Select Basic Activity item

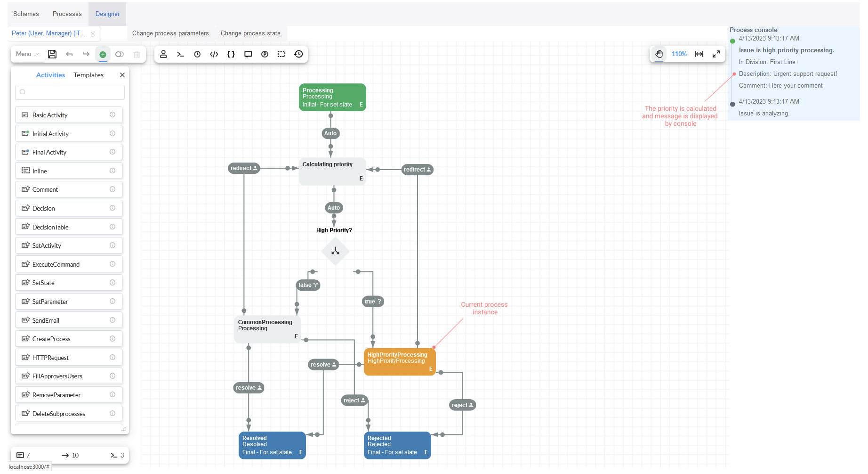(69, 115)
